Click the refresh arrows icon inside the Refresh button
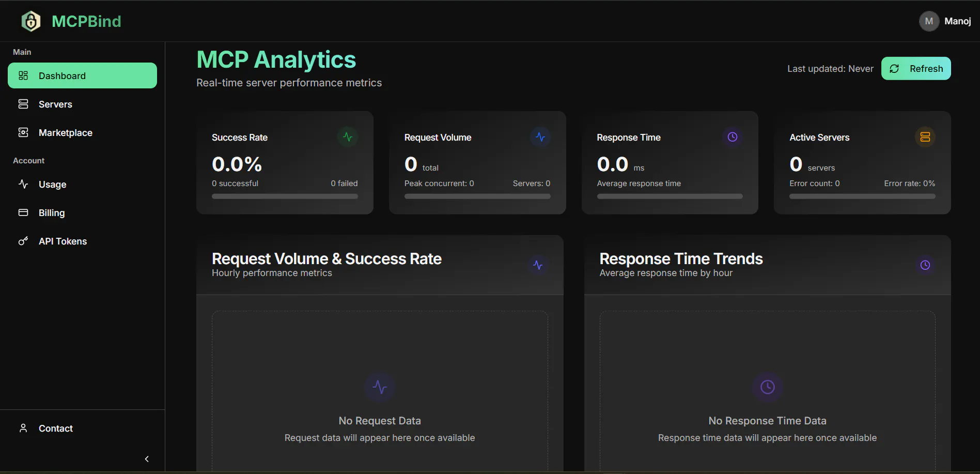Image resolution: width=980 pixels, height=474 pixels. click(894, 69)
